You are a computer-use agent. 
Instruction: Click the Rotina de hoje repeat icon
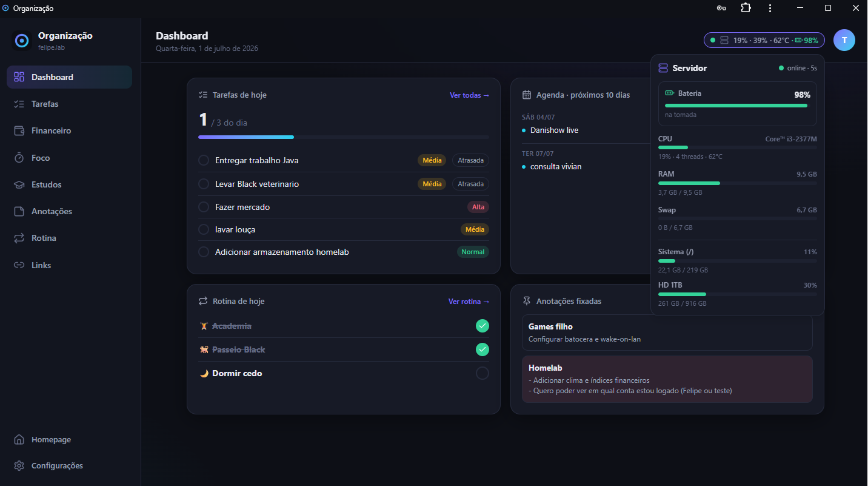(x=203, y=301)
